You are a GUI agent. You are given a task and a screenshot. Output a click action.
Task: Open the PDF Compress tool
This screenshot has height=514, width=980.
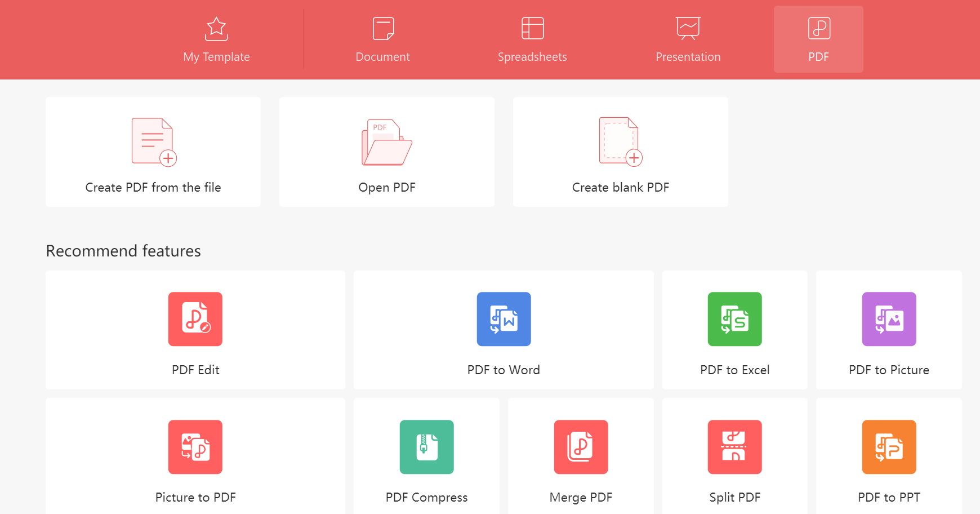(426, 458)
